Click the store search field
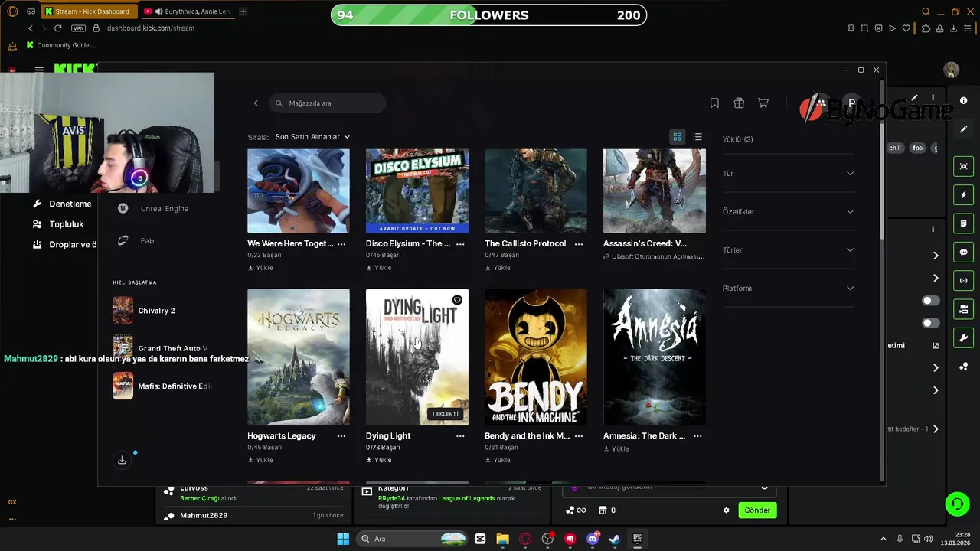 pyautogui.click(x=328, y=103)
